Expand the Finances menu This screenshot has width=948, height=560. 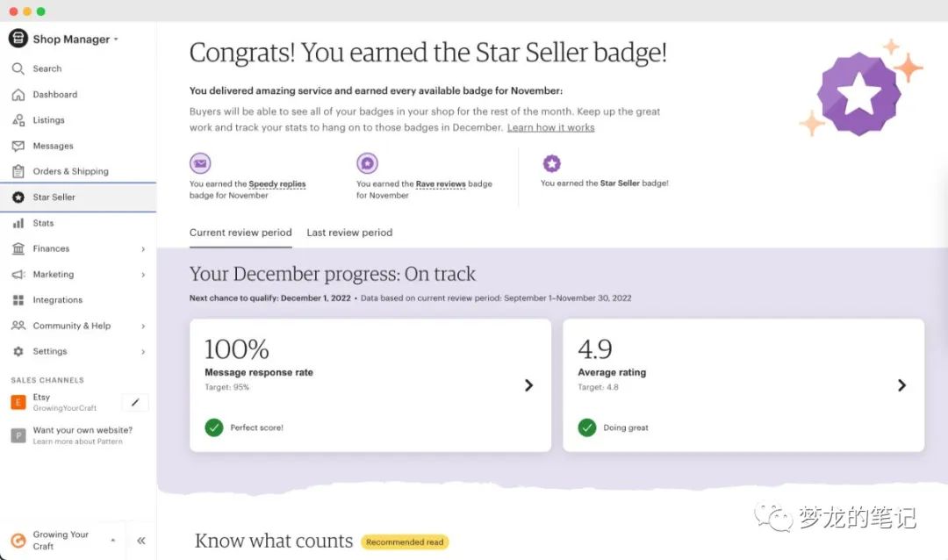point(53,248)
